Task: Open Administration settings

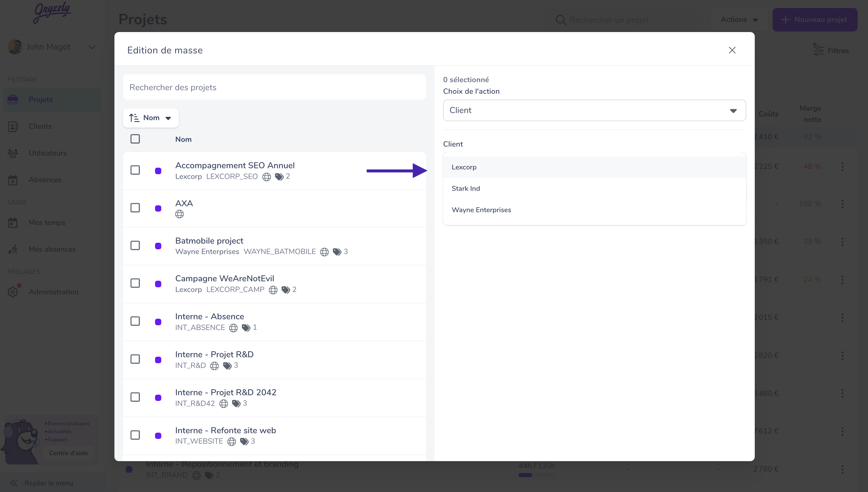Action: click(52, 292)
